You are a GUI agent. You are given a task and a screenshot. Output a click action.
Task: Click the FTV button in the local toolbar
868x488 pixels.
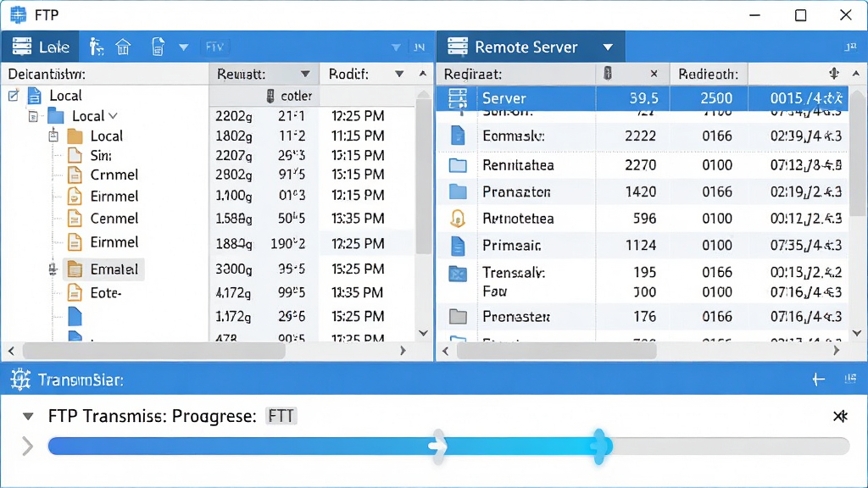click(214, 47)
